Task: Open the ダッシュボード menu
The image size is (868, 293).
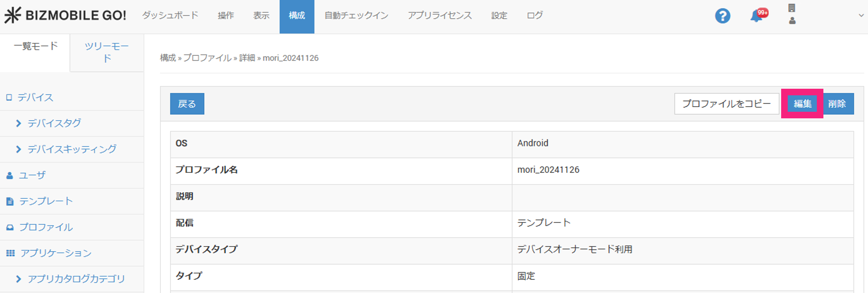Action: point(170,15)
